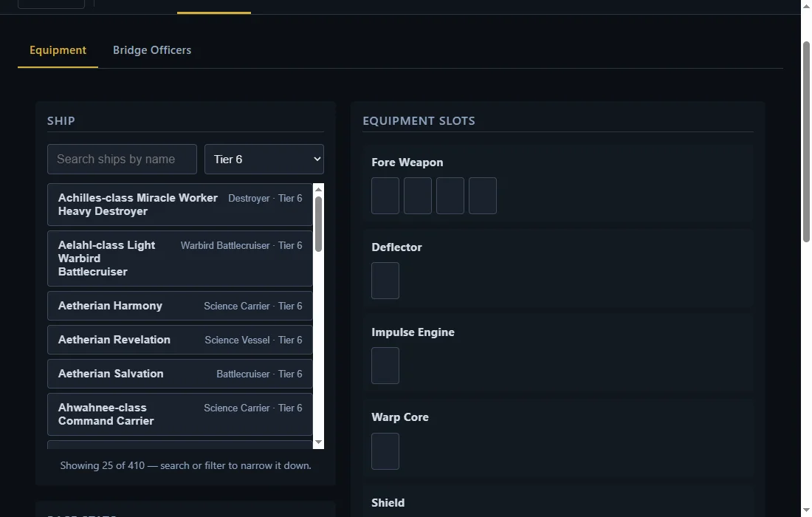Image resolution: width=812 pixels, height=517 pixels.
Task: Open the Deflector equipment slot
Action: 385,281
